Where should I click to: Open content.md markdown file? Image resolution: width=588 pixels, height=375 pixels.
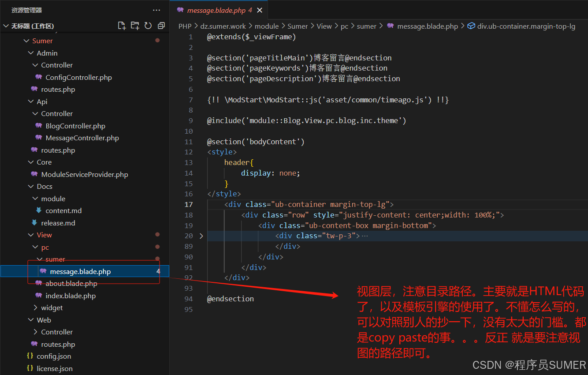tap(63, 210)
